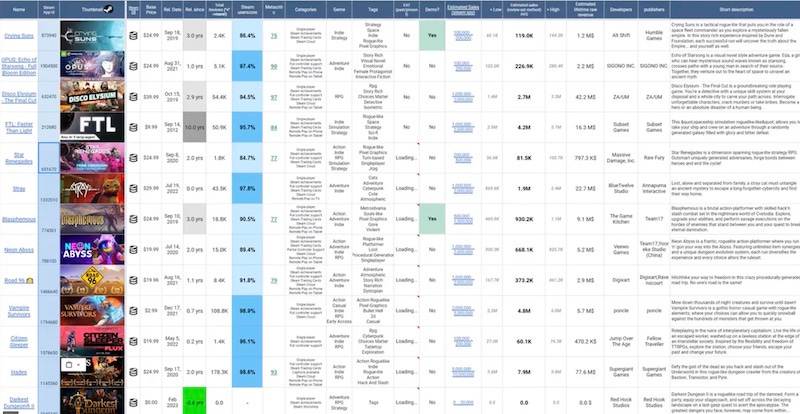Image resolution: width=800 pixels, height=414 pixels.
Task: Click the Estimated Sales (steam spy) header link
Action: tap(463, 9)
